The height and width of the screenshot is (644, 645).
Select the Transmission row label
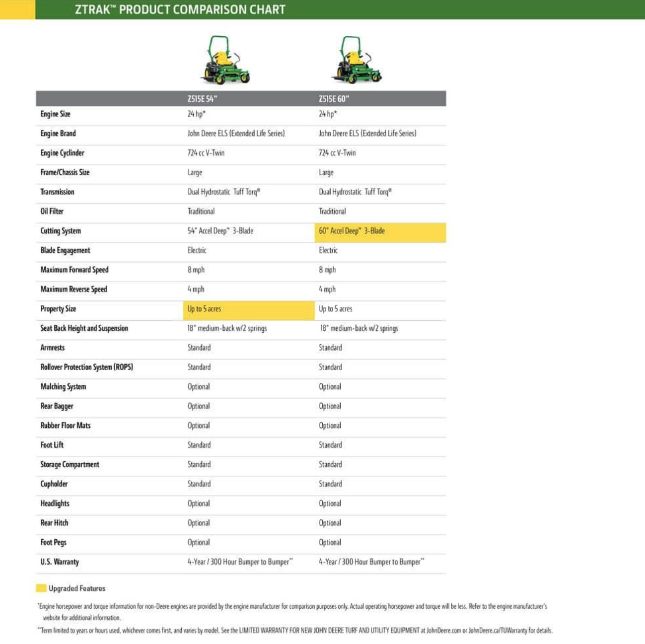click(x=58, y=192)
